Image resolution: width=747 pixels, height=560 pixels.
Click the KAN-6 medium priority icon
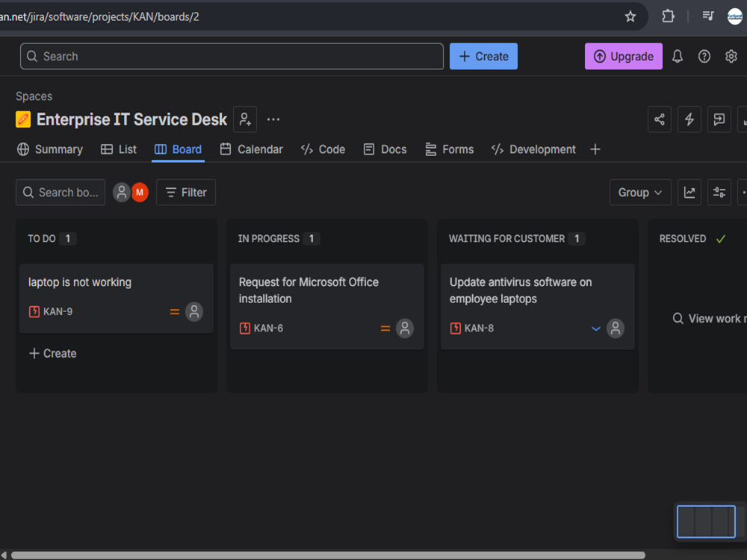click(x=385, y=329)
